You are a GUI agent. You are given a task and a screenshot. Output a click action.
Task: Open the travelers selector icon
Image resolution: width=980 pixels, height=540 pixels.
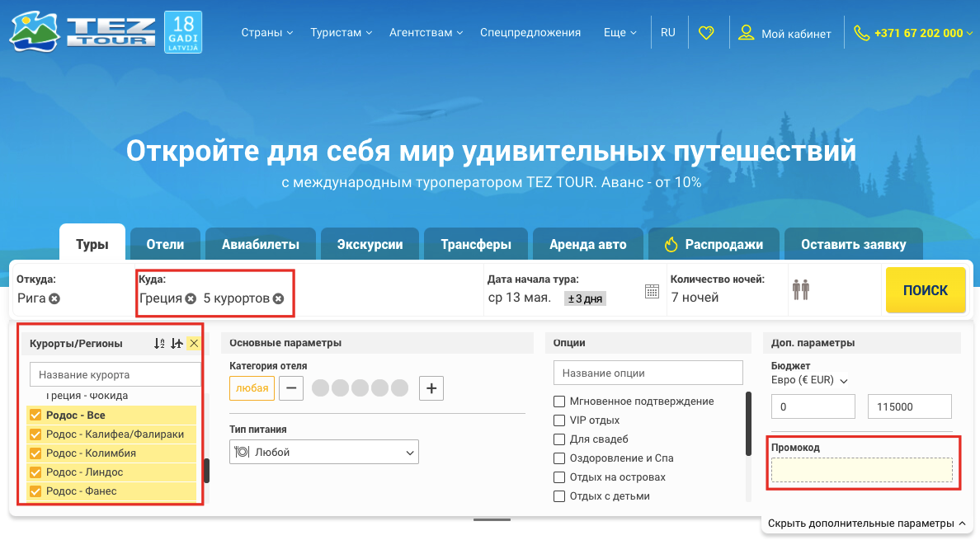pos(801,289)
